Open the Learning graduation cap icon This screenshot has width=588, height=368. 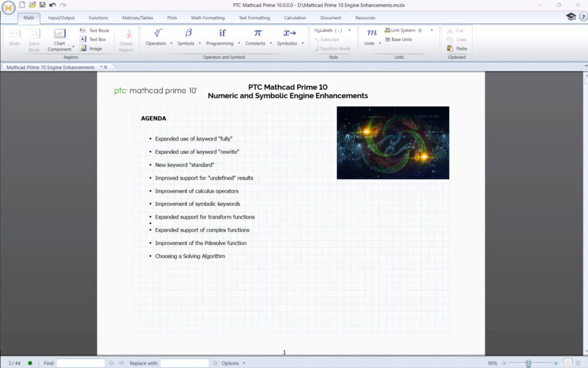[571, 17]
